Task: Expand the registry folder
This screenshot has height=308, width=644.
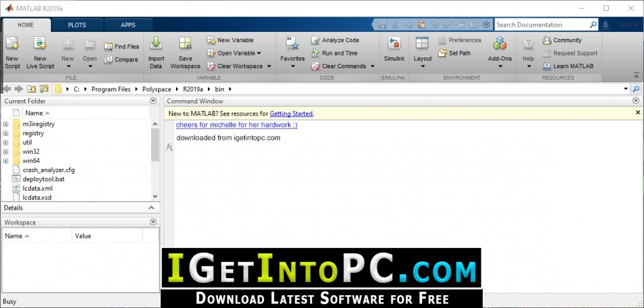Action: click(6, 133)
